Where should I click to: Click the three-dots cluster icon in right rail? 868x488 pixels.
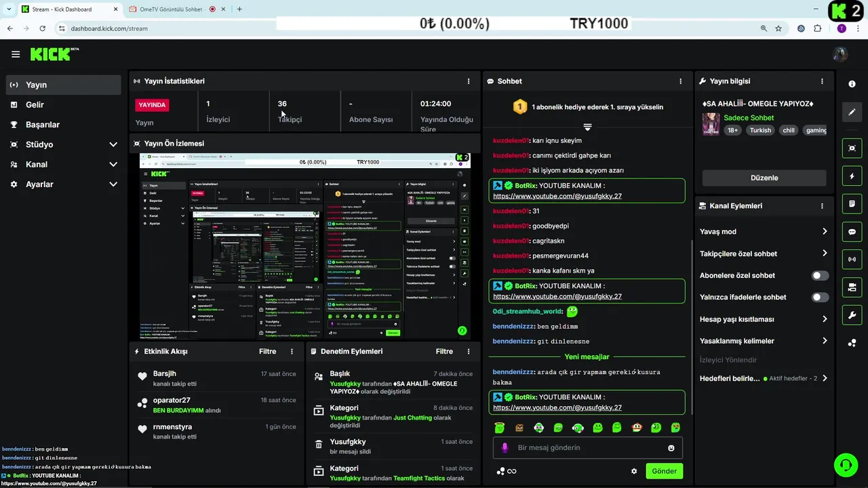click(852, 343)
